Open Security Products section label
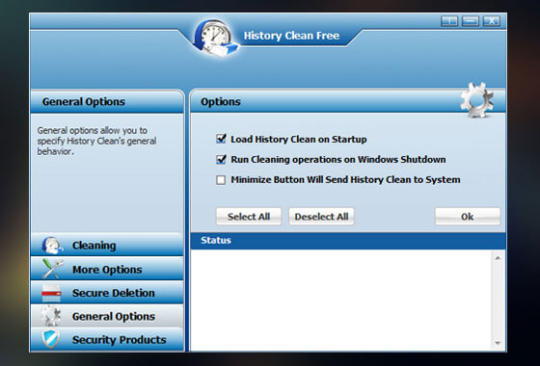 tap(119, 340)
